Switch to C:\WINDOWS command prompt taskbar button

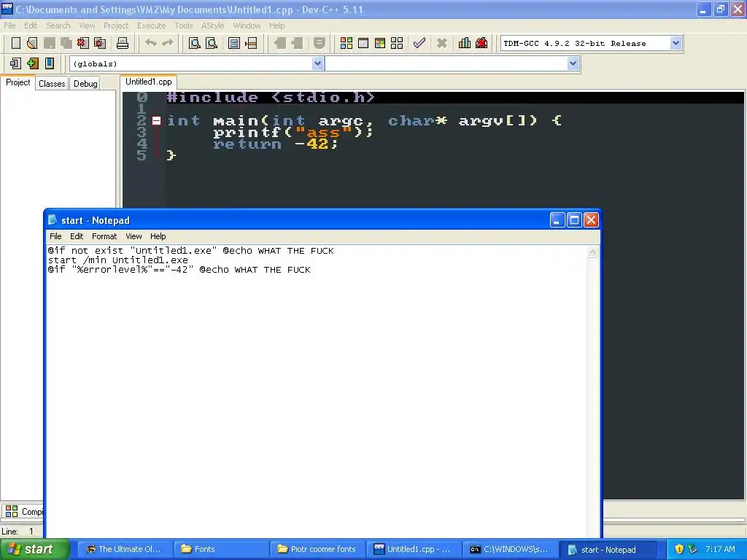click(510, 549)
